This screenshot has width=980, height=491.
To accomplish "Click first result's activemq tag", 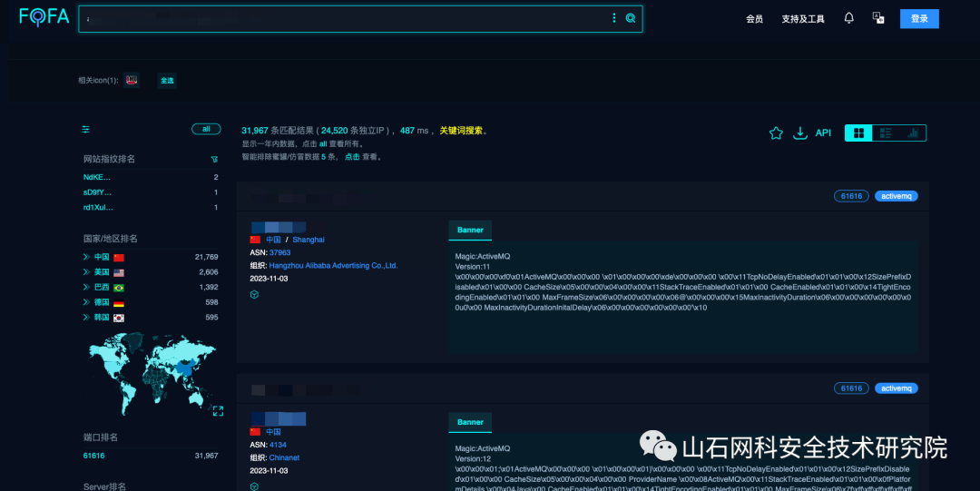I will point(897,196).
